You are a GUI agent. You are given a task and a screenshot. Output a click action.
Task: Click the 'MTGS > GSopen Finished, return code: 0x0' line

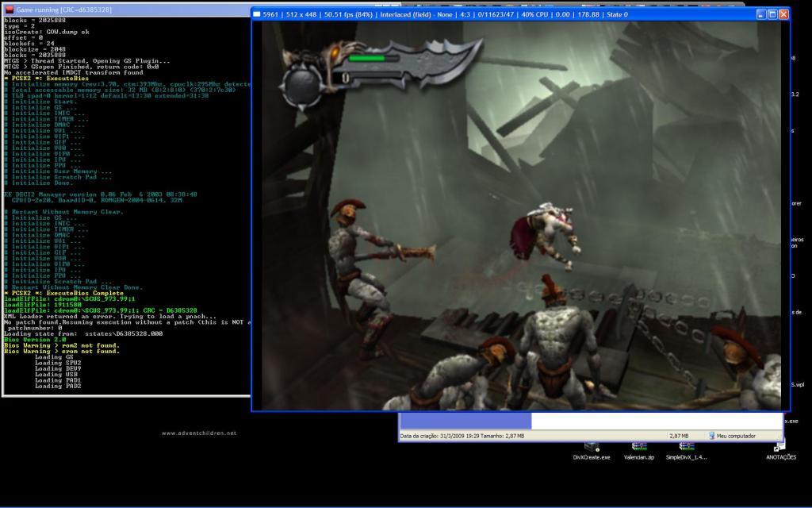(x=82, y=67)
